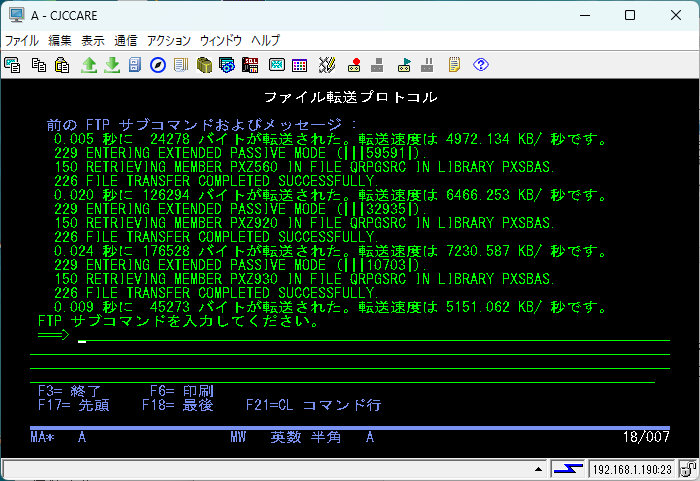700x481 pixels.
Task: Click the 18/007 cursor position indicator
Action: click(646, 437)
